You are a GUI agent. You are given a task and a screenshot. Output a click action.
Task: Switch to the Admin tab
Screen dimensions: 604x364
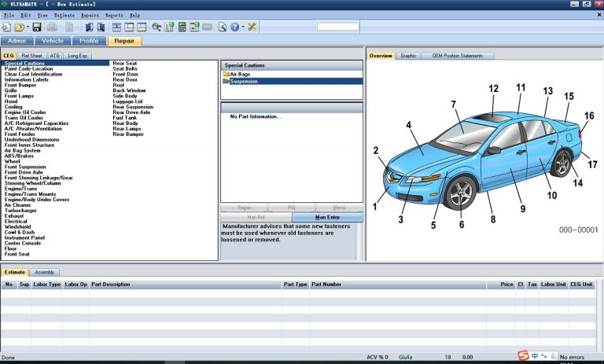pyautogui.click(x=17, y=41)
